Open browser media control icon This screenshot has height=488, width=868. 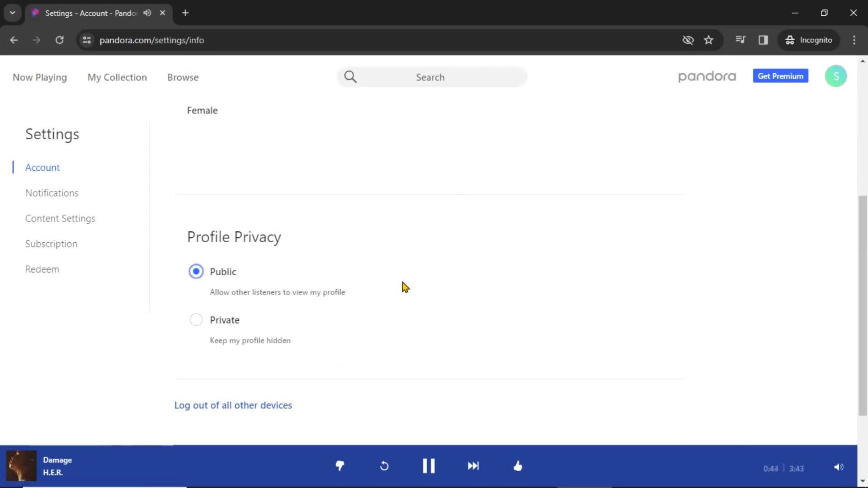740,40
